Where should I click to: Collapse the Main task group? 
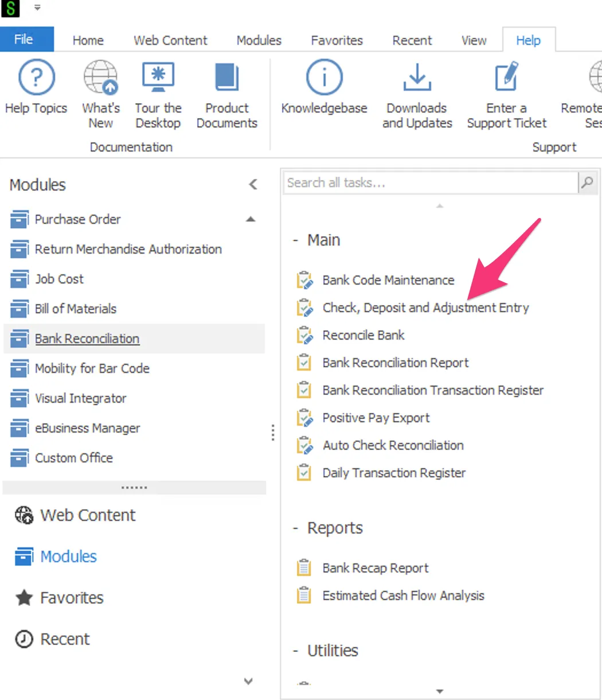pos(295,240)
